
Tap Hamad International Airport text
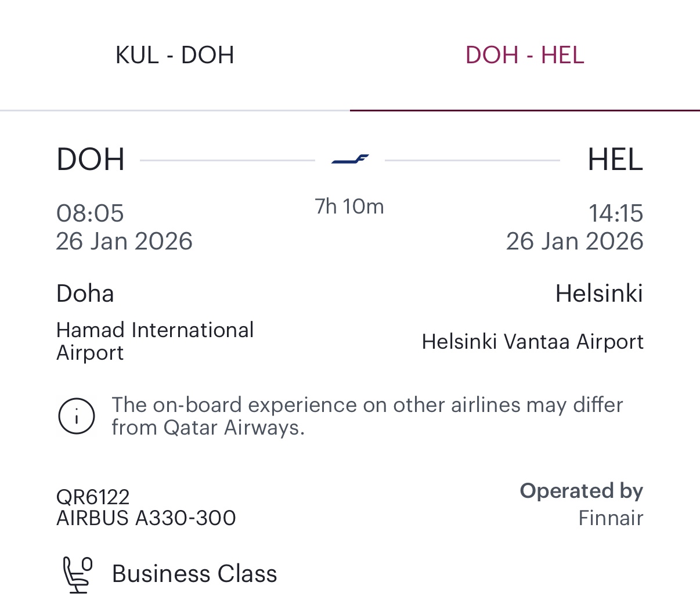click(x=155, y=341)
